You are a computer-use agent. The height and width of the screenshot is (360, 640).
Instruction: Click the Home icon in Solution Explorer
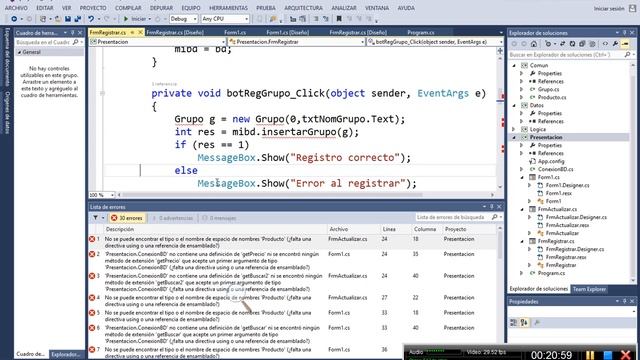533,44
